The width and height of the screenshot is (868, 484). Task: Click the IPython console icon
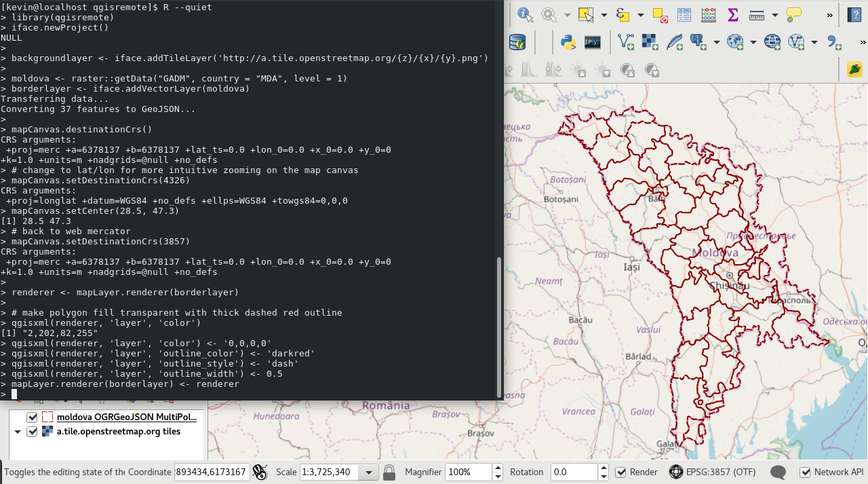click(x=593, y=42)
